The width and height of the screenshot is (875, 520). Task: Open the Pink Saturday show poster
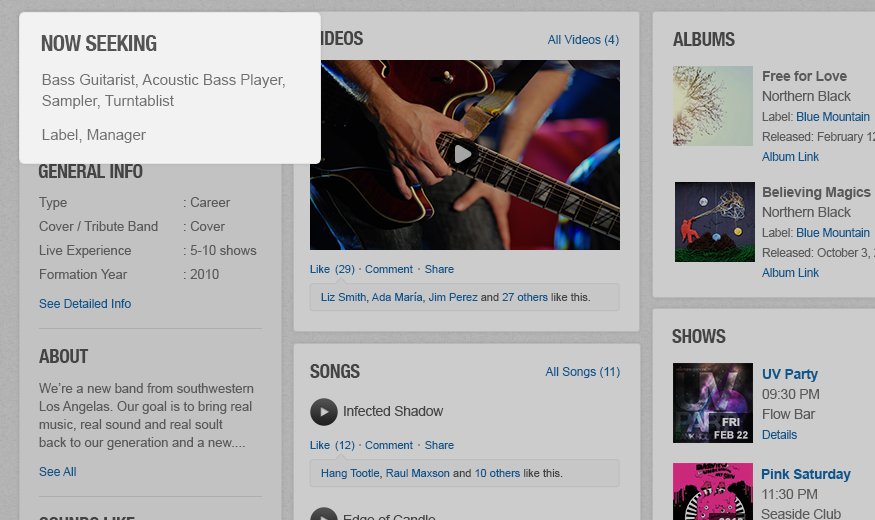[x=713, y=492]
